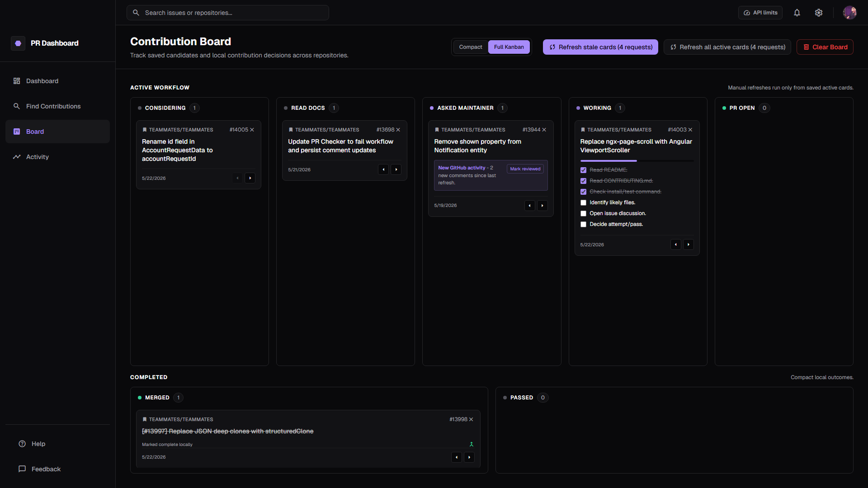Move card #14003 forward one column
Viewport: 868px width, 488px height.
(688, 244)
